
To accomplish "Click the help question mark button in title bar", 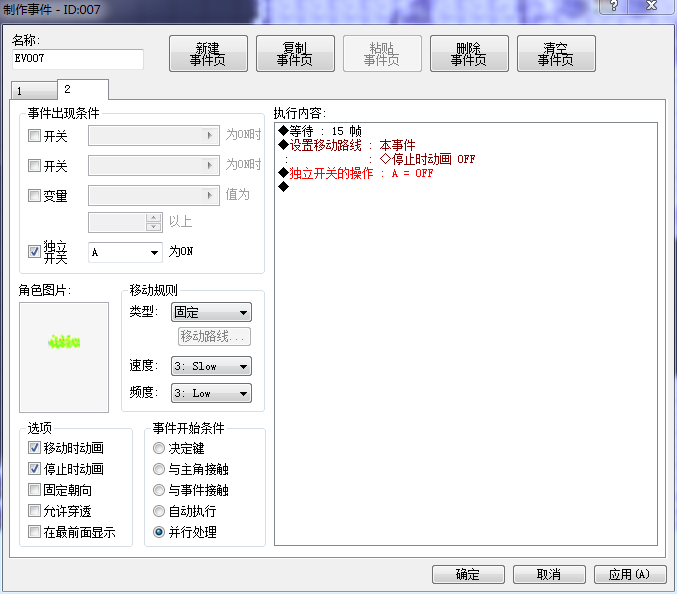I will (x=613, y=6).
